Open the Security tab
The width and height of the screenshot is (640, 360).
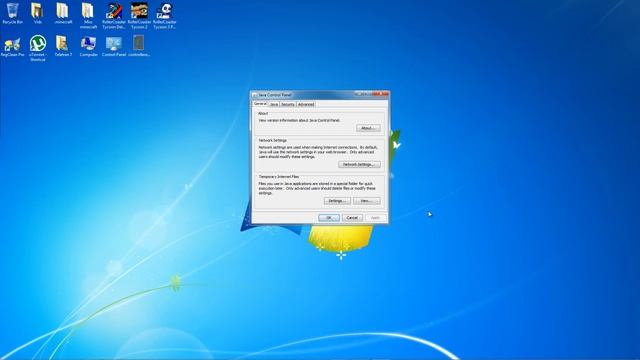pyautogui.click(x=288, y=104)
